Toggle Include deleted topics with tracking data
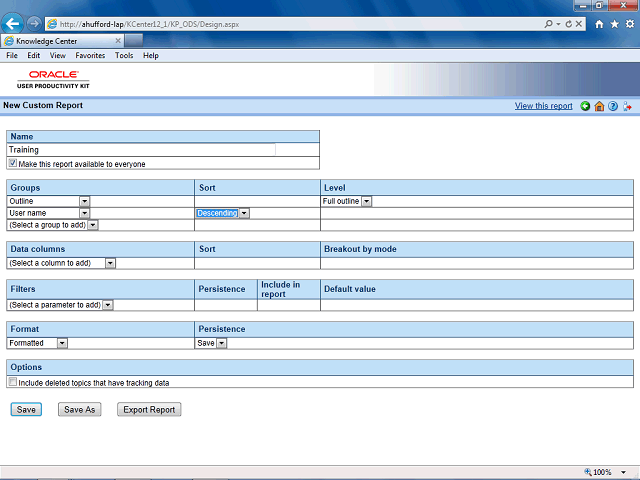Image resolution: width=640 pixels, height=480 pixels. click(13, 382)
